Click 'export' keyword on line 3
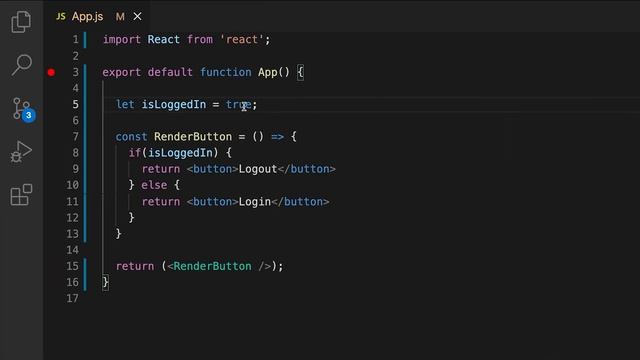 click(x=122, y=72)
